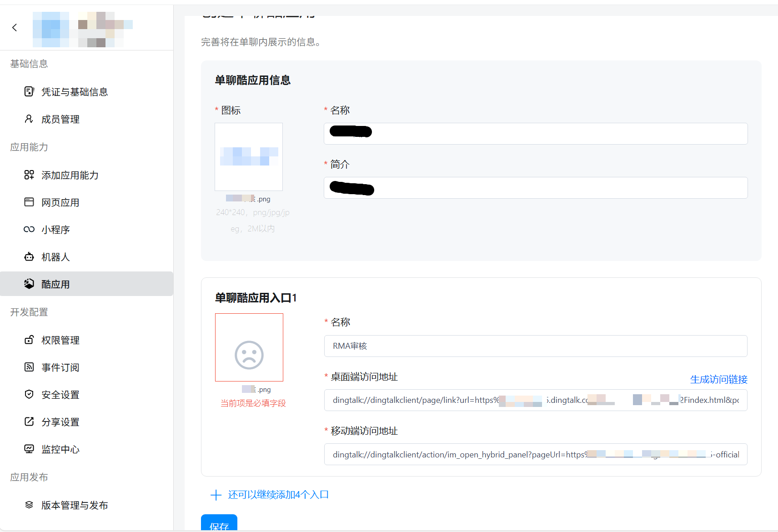Click the cool app (酷应用) icon
Screen dimensions: 778x532
pos(29,284)
